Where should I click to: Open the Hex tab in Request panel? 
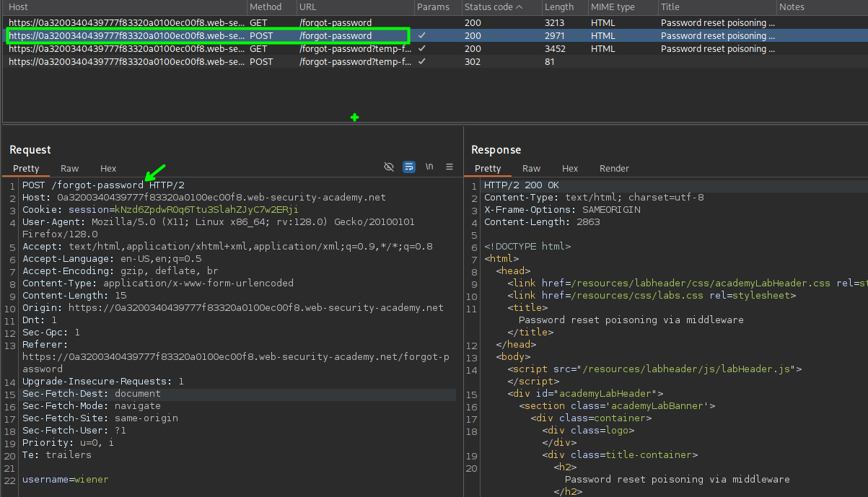pos(108,169)
